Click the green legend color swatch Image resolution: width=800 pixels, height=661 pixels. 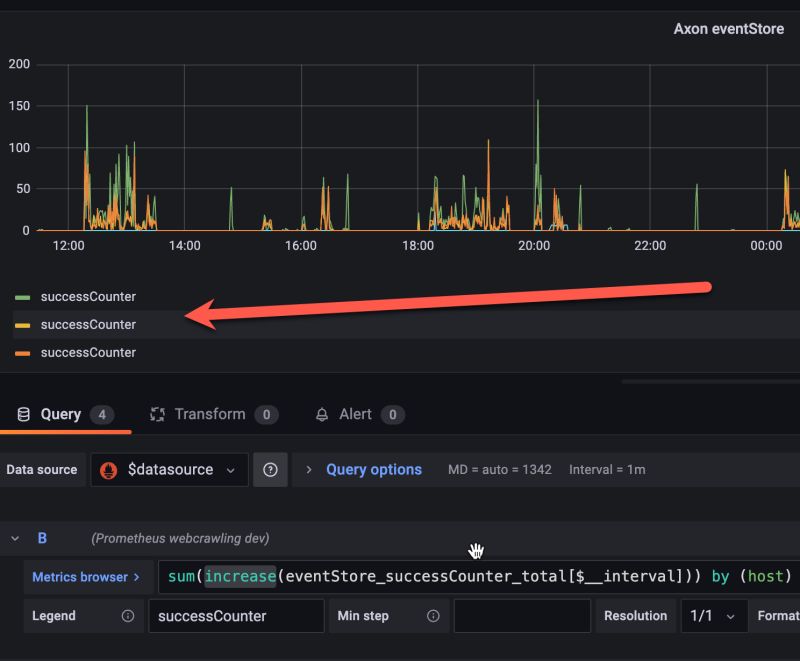22,296
